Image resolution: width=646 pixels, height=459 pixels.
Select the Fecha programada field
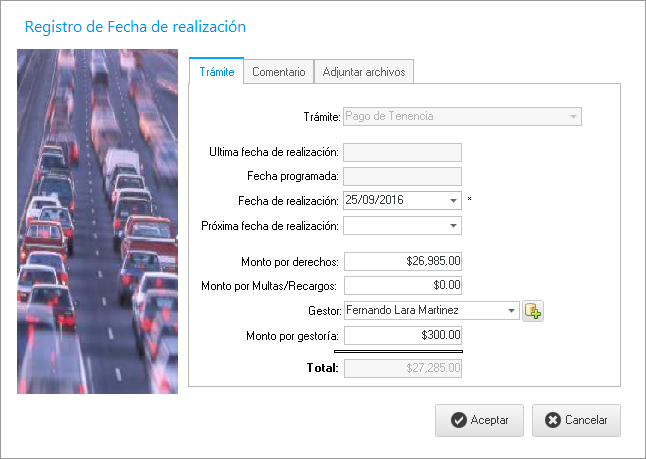(402, 176)
